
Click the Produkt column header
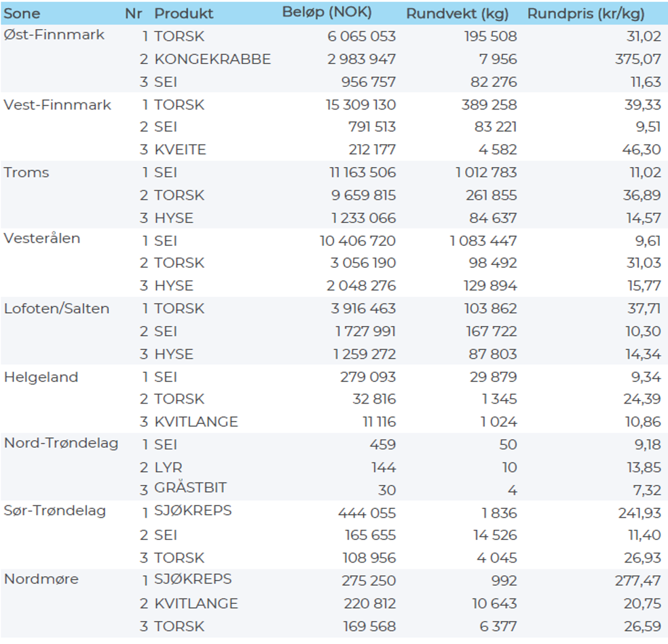tap(183, 14)
